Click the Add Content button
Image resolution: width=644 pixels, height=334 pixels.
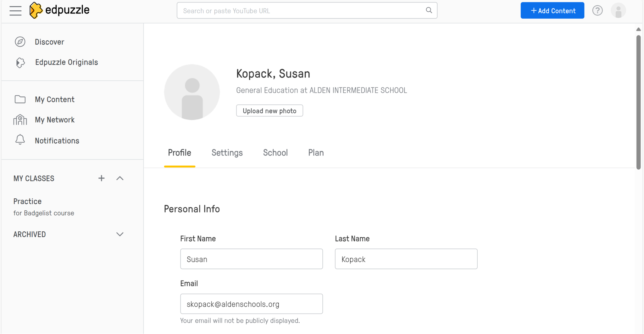(552, 11)
